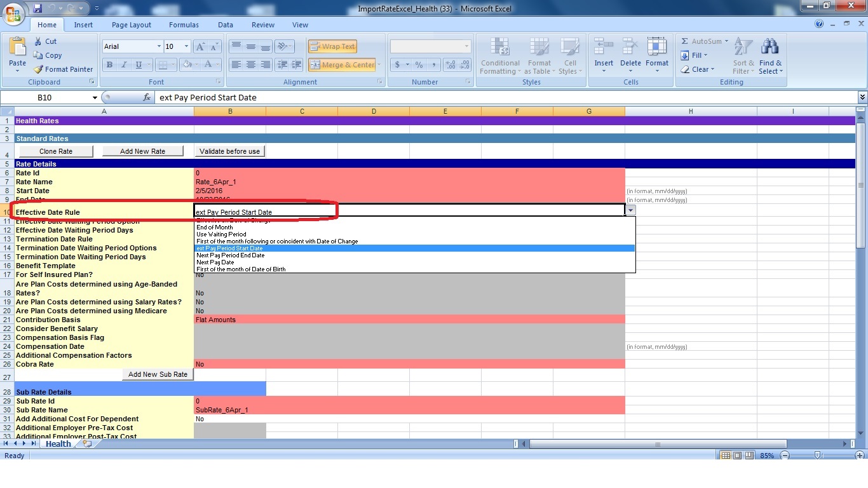Switch to the Insert ribbon tab
Screen dimensions: 868x488
(x=83, y=25)
